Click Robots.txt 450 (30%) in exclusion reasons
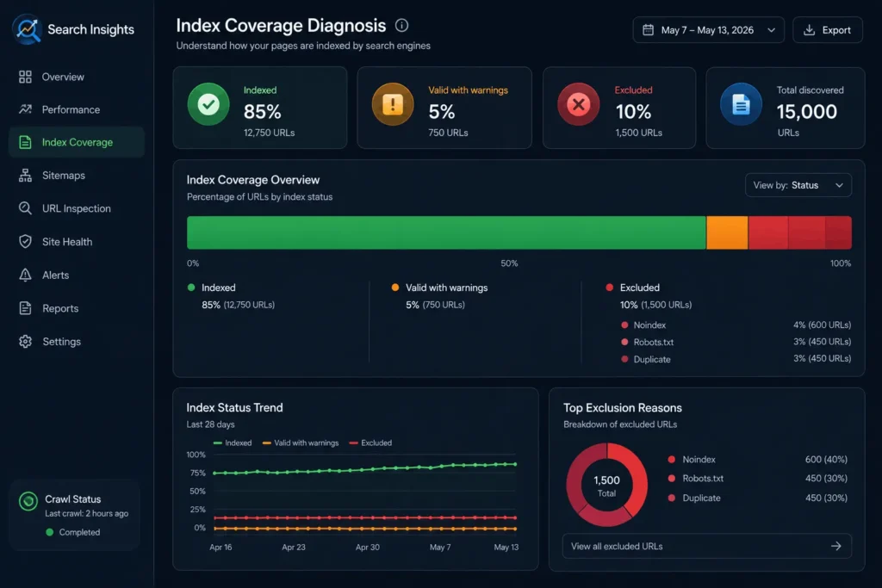The height and width of the screenshot is (588, 882). 758,479
